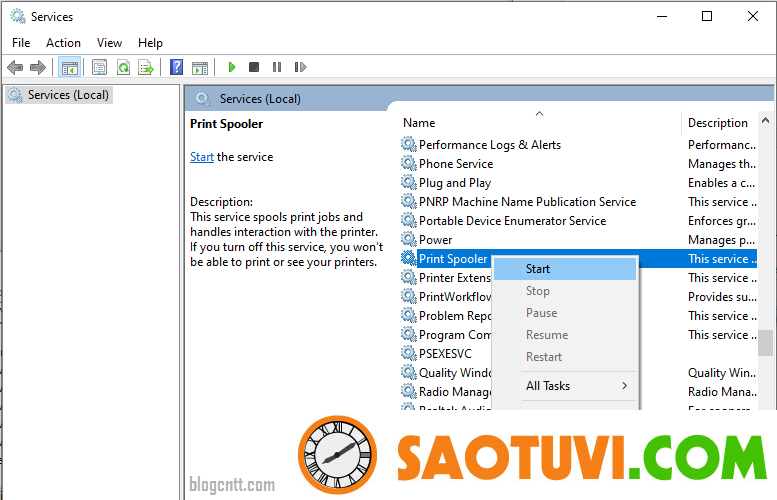Click the Restart Service toolbar icon

point(300,67)
